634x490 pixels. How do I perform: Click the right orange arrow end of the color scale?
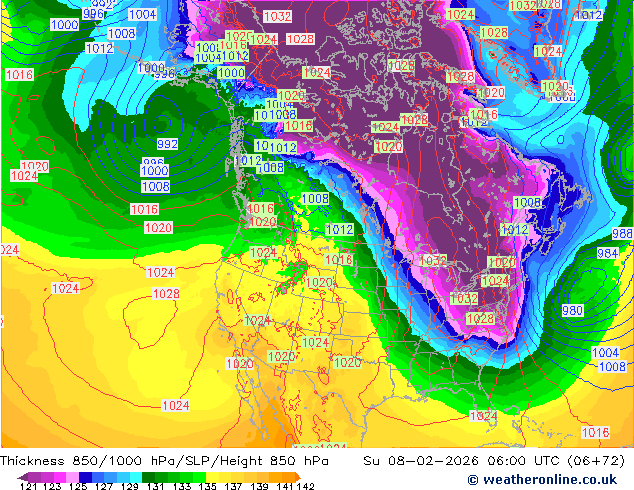(x=298, y=477)
